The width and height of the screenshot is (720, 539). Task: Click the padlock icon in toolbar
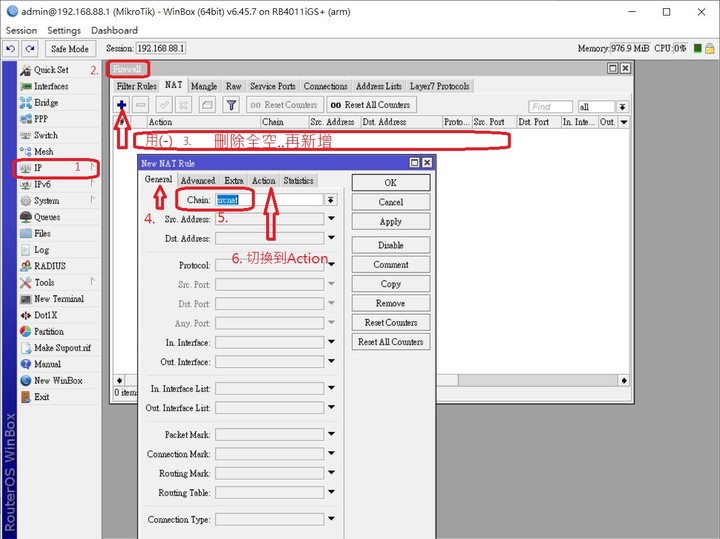click(709, 48)
